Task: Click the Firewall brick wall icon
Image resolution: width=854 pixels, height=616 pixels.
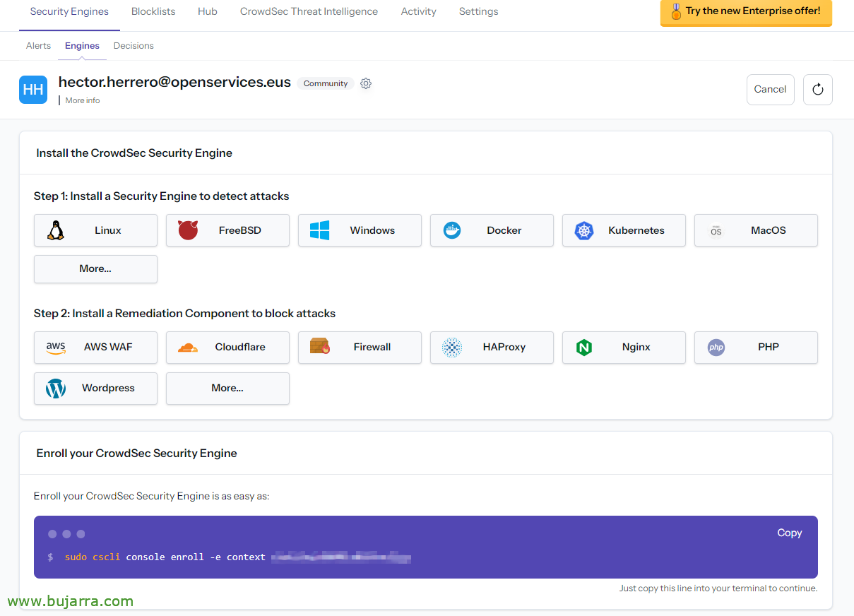Action: (320, 346)
